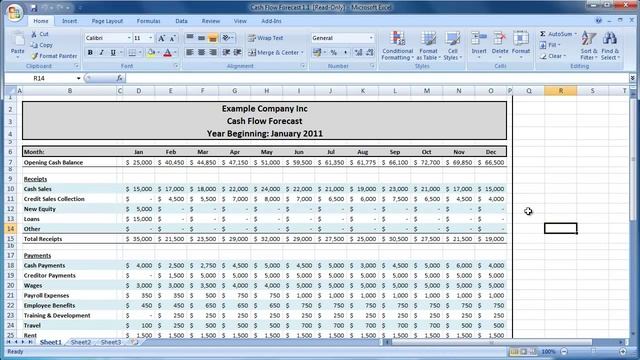
Task: Open the Fill options
Action: 550,45
